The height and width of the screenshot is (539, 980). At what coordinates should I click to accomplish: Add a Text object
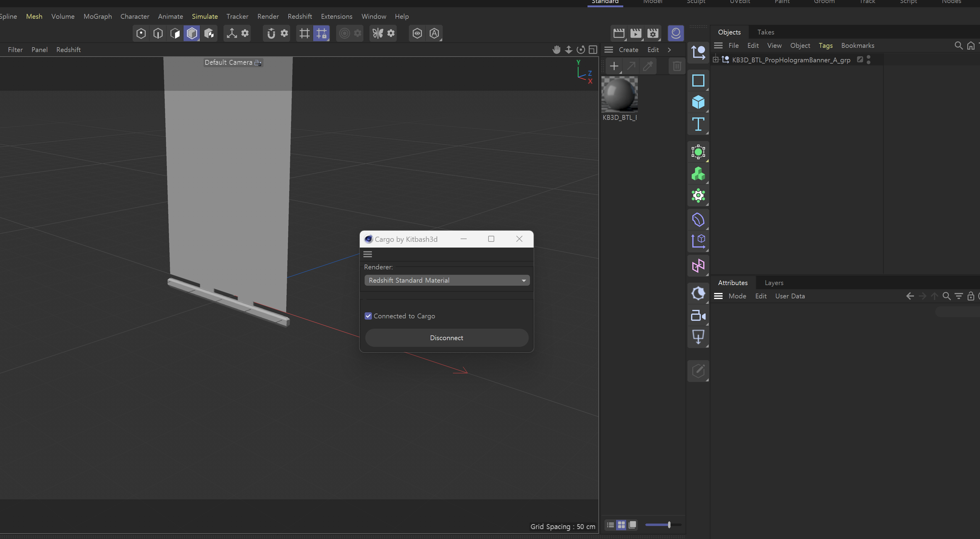pyautogui.click(x=698, y=124)
